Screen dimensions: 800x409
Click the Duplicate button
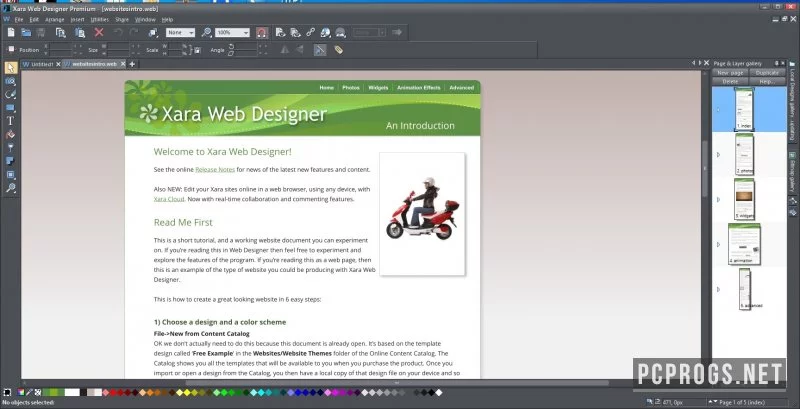pyautogui.click(x=767, y=73)
